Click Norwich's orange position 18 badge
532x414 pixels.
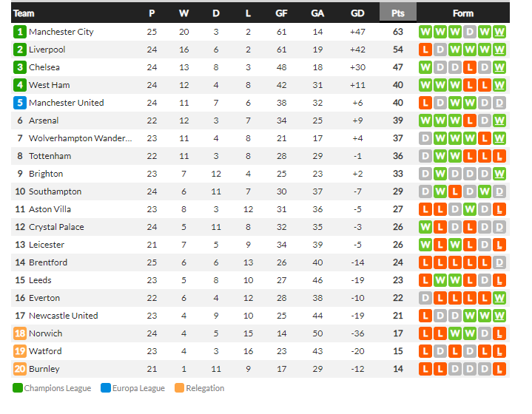20,333
